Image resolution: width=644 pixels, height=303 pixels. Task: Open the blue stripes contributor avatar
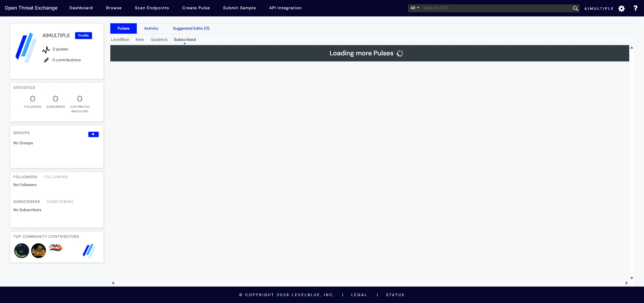click(89, 251)
